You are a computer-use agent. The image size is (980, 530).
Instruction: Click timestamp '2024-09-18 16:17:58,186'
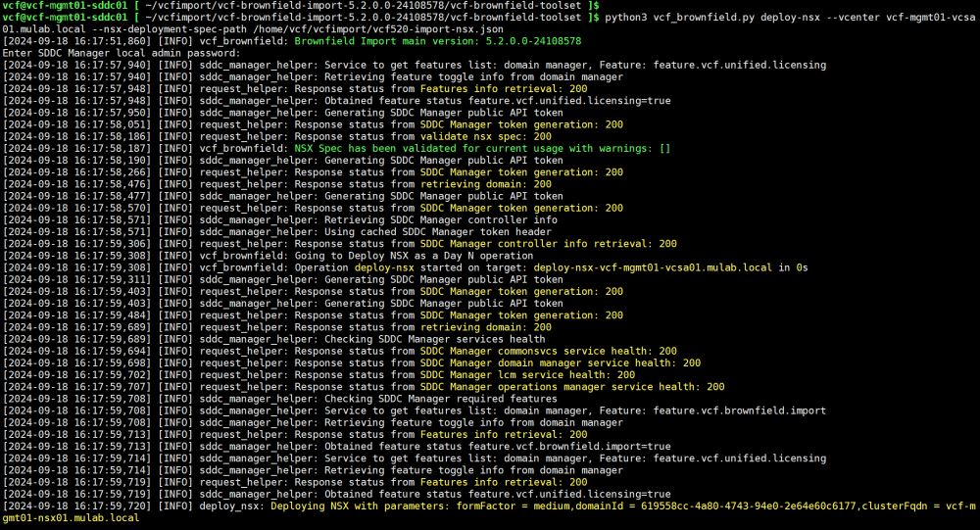click(76, 136)
